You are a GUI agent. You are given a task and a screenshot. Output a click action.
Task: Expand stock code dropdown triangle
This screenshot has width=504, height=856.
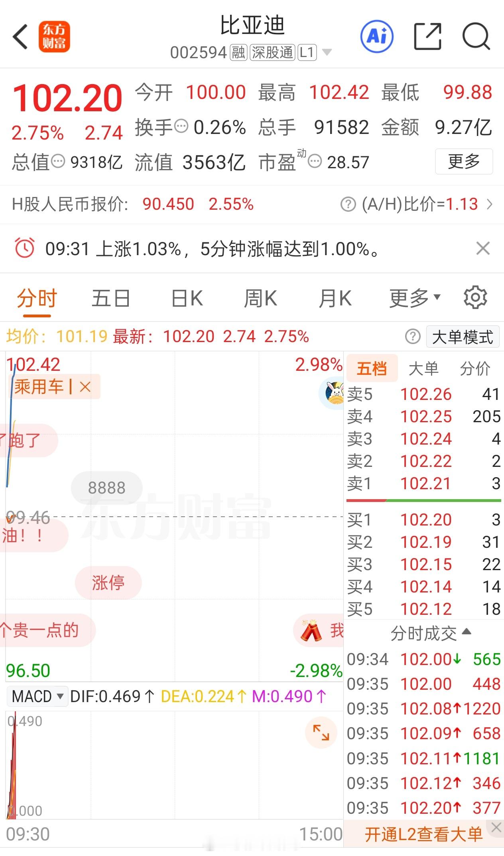(x=327, y=52)
